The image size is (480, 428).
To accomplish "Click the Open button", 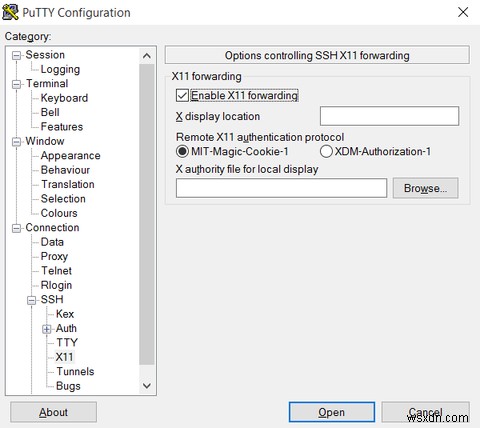I will (x=332, y=412).
